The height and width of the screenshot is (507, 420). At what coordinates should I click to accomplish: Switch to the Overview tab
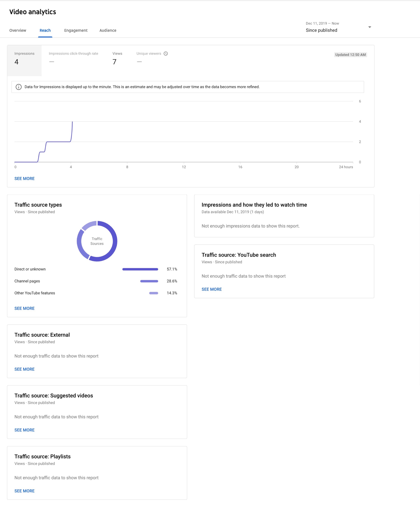18,30
